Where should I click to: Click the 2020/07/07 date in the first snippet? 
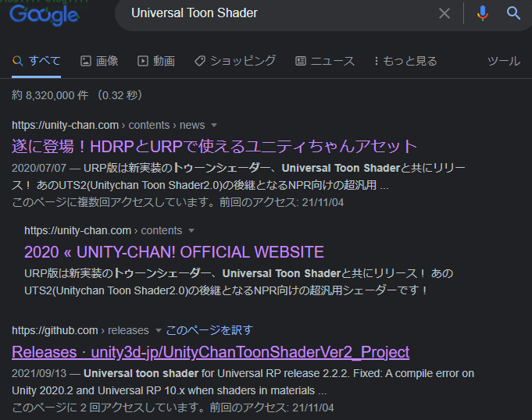click(39, 168)
